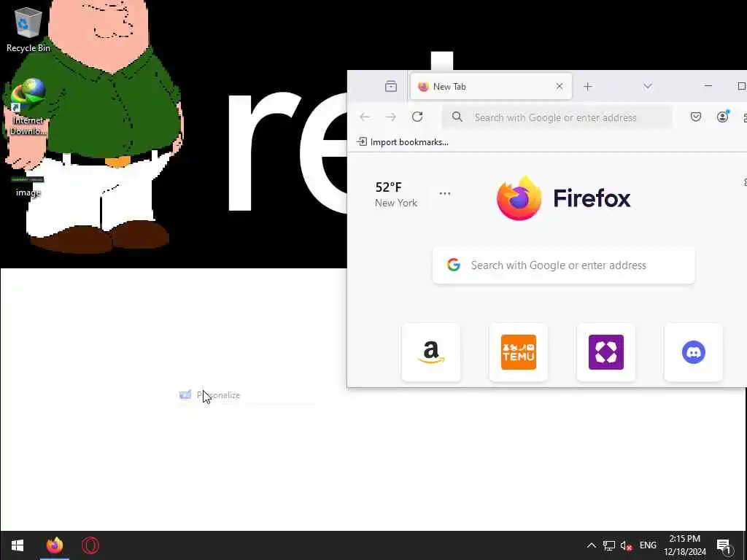Switch the ENG input language
Viewport: 747px width, 560px height.
pyautogui.click(x=648, y=545)
